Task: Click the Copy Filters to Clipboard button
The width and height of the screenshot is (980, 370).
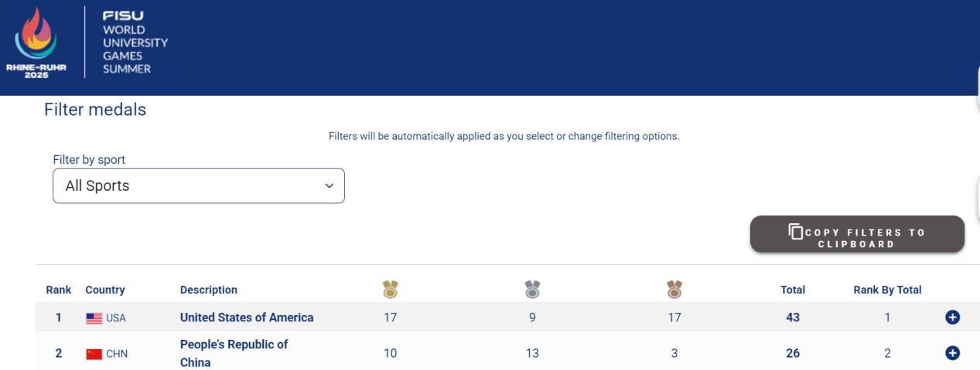Action: pos(857,234)
